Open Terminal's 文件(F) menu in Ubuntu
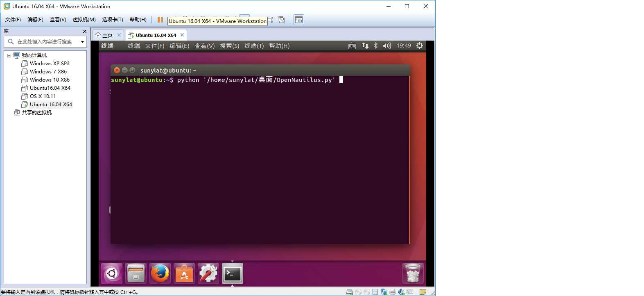Viewport: 644px width, 296px height. 155,46
